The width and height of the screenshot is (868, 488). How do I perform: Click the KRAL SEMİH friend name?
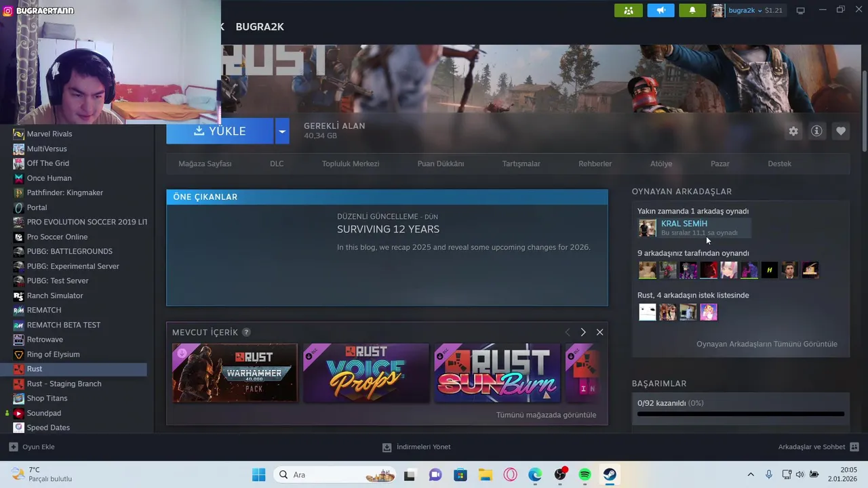coord(684,223)
